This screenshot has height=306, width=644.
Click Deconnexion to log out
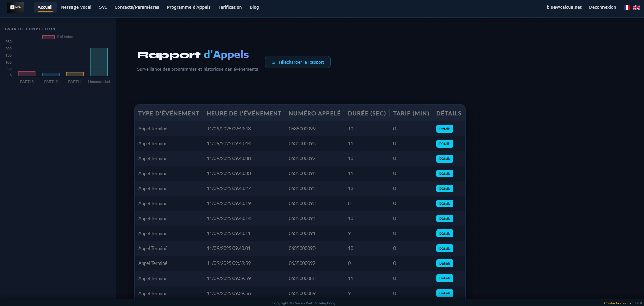(x=602, y=7)
